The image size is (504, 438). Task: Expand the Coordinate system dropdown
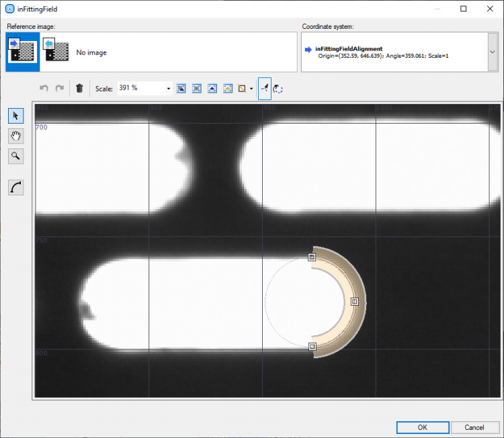(493, 52)
